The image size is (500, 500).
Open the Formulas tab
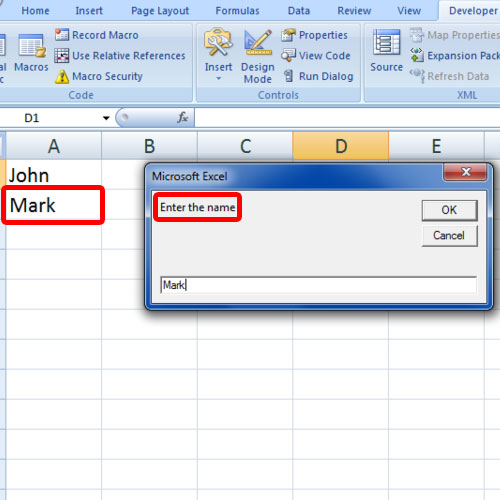tap(237, 11)
